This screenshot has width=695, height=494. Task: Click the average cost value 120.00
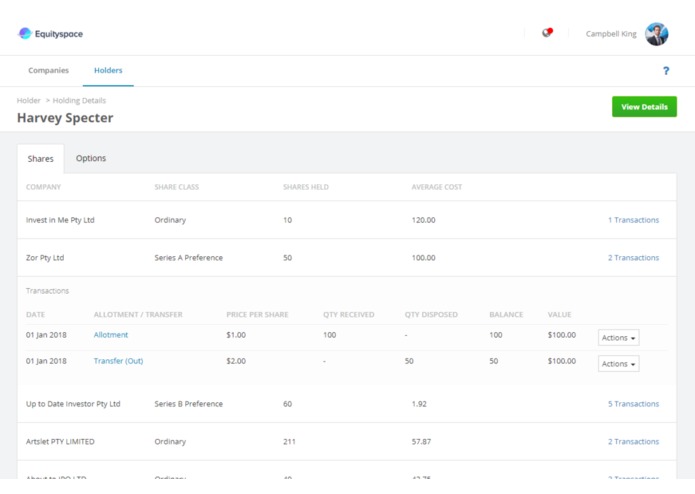423,220
